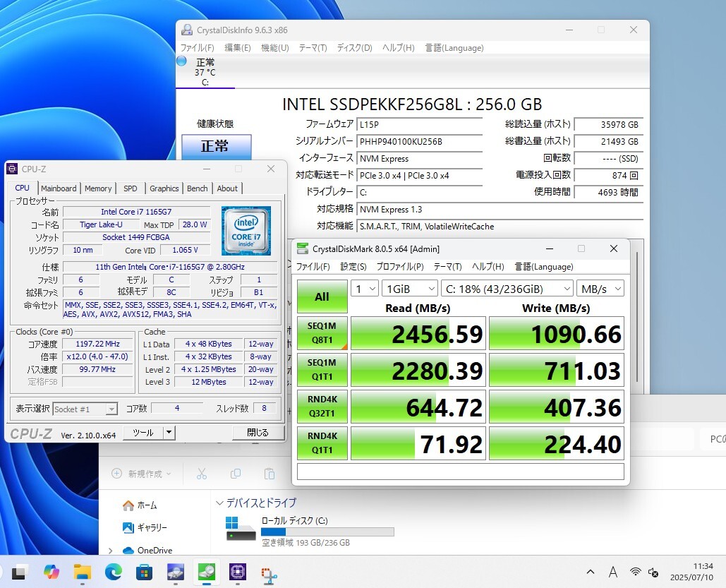
Task: Open Bench tab in CPU-Z
Action: tap(198, 188)
